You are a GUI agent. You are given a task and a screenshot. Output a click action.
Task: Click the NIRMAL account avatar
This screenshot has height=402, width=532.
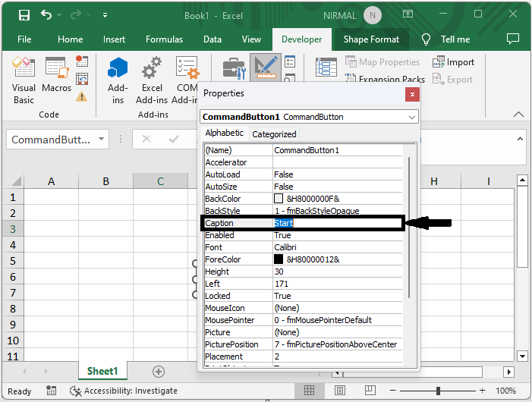(373, 15)
